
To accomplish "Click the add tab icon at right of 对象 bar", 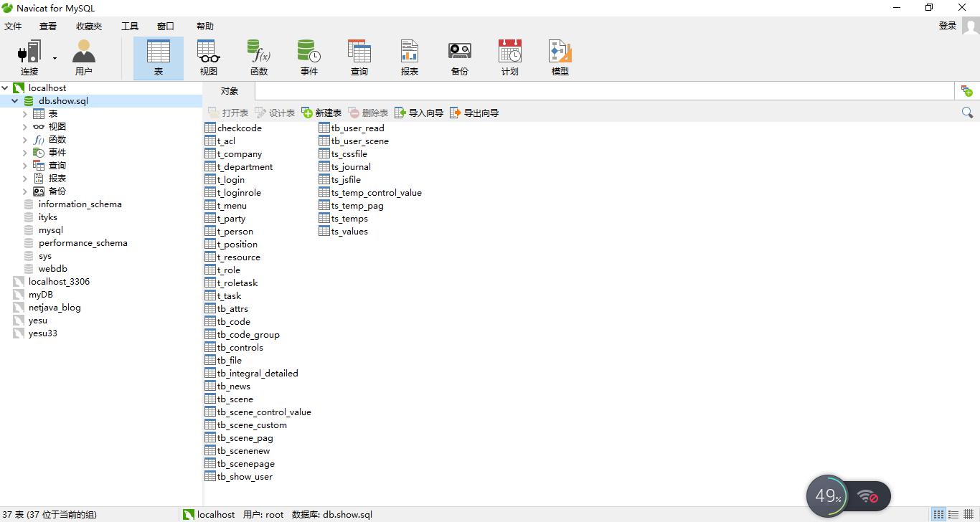I will (x=967, y=91).
